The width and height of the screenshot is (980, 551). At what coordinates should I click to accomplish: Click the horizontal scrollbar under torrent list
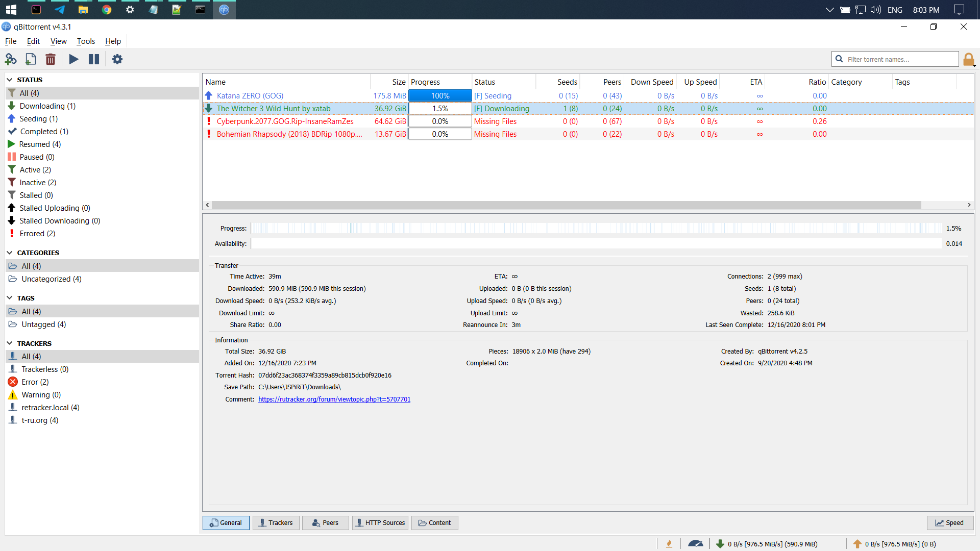pos(567,205)
